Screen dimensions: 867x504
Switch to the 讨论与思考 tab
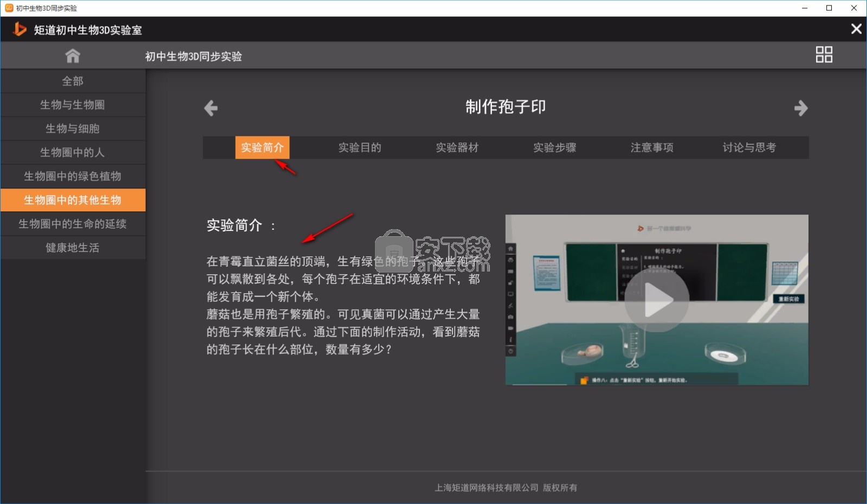(x=749, y=147)
